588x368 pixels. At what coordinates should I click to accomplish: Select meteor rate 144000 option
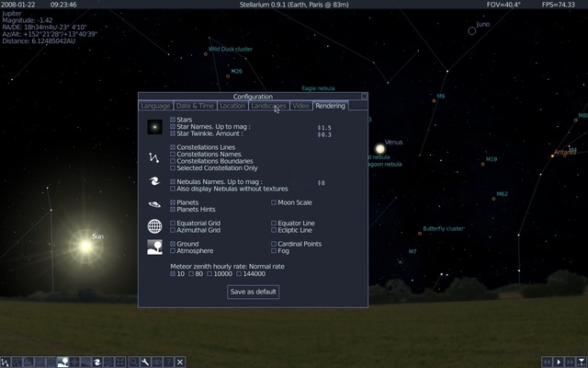tap(239, 274)
